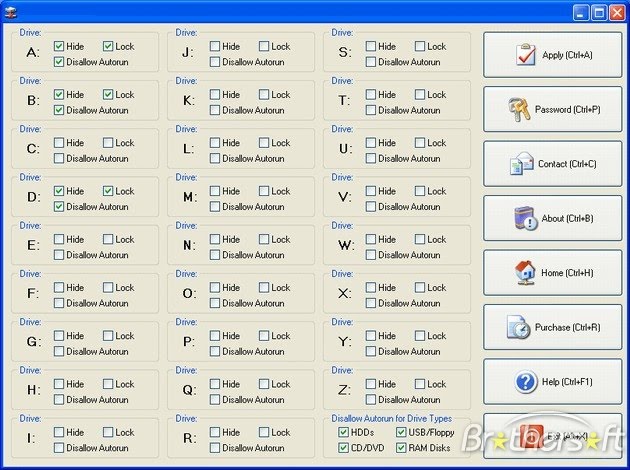The height and width of the screenshot is (470, 630).
Task: Uncheck Disallow Autorun for drive A:
Action: [59, 62]
